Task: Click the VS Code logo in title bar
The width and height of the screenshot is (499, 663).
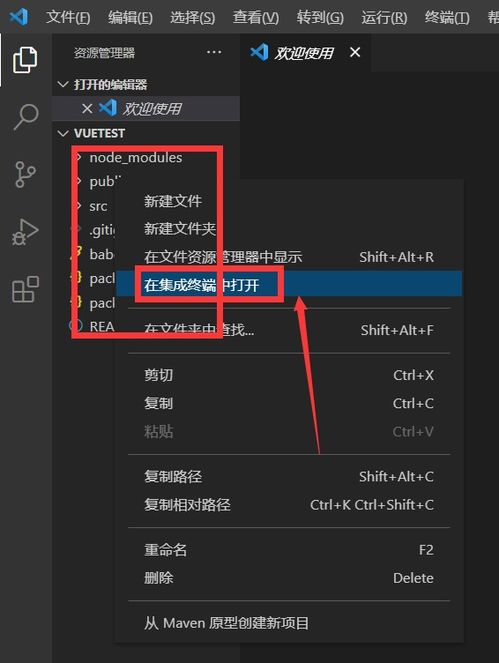Action: pos(19,17)
